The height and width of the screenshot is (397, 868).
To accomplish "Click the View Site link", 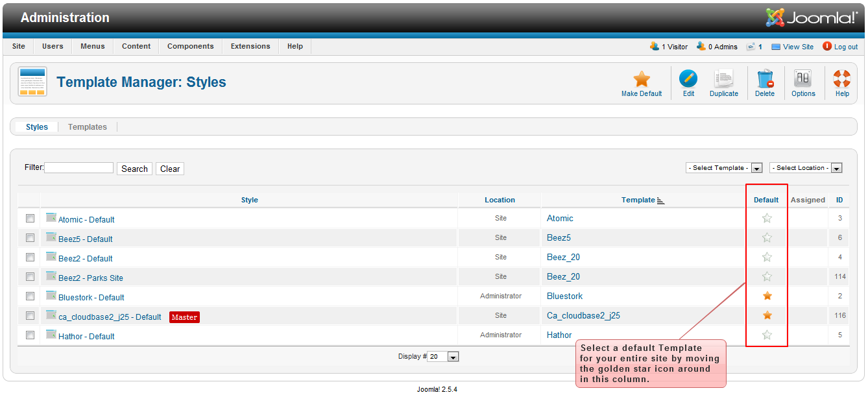I will pyautogui.click(x=798, y=47).
